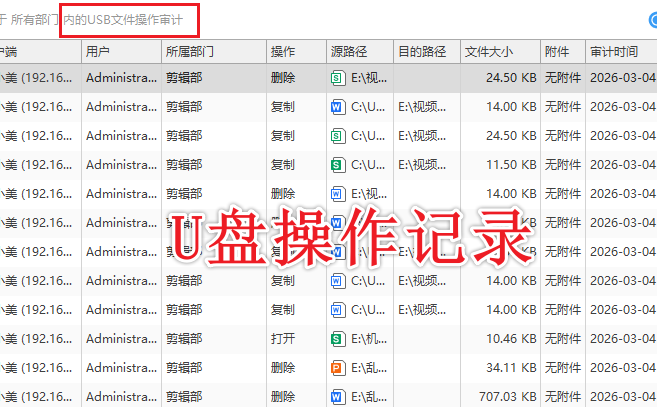Click the spreadsheet icon in the 10.46 KB row
The width and height of the screenshot is (657, 407).
[x=338, y=339]
